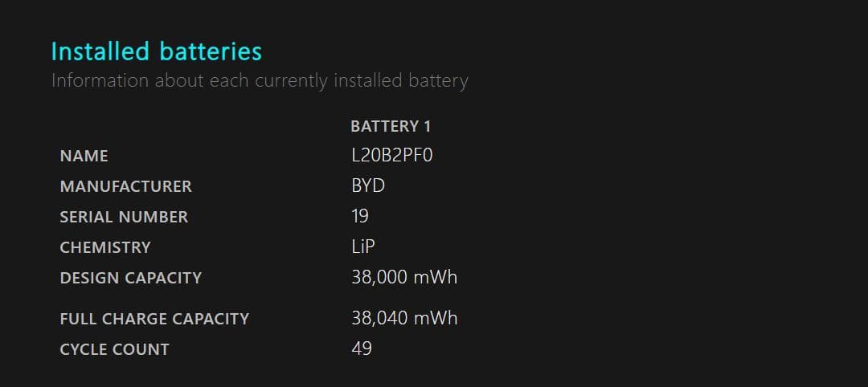This screenshot has height=387, width=868.
Task: Click the CHEMISTRY row label
Action: click(x=105, y=247)
